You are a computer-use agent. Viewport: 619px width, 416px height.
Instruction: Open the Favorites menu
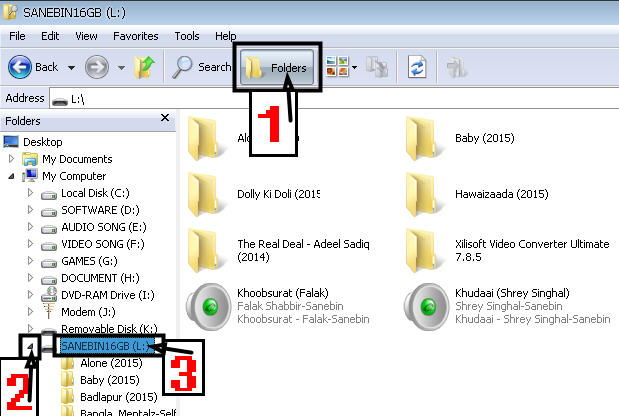coord(136,36)
